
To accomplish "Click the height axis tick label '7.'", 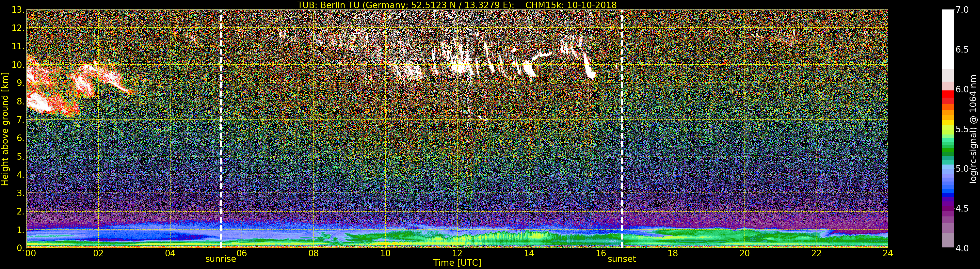I will [x=20, y=119].
